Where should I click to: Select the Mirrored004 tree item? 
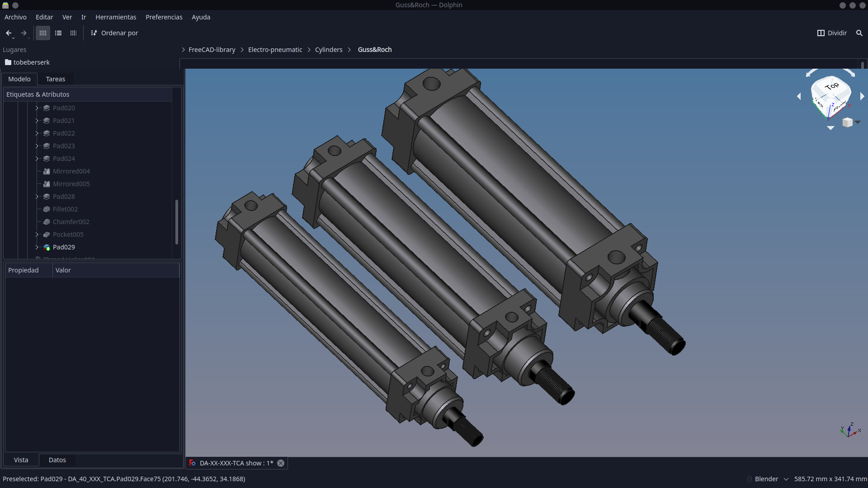[71, 171]
